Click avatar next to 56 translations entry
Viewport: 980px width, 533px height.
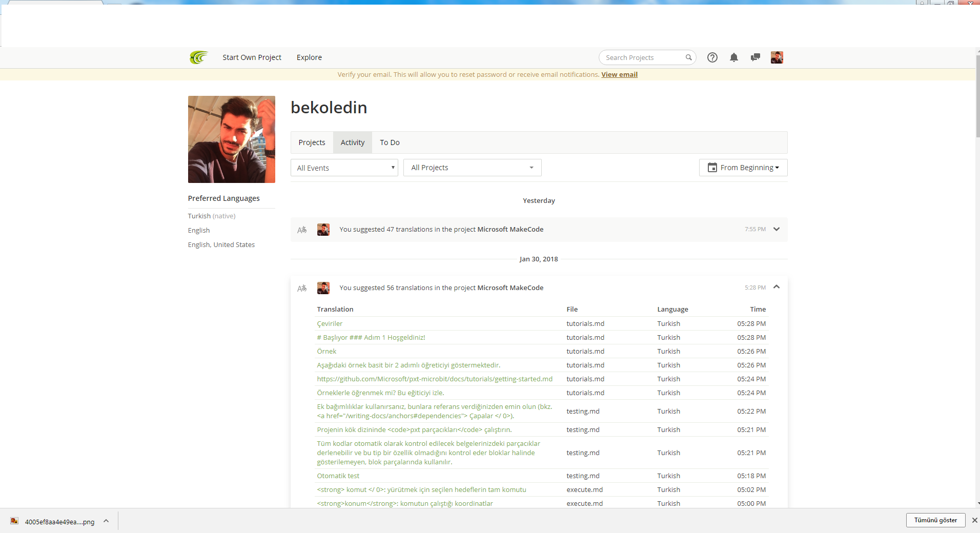(323, 288)
